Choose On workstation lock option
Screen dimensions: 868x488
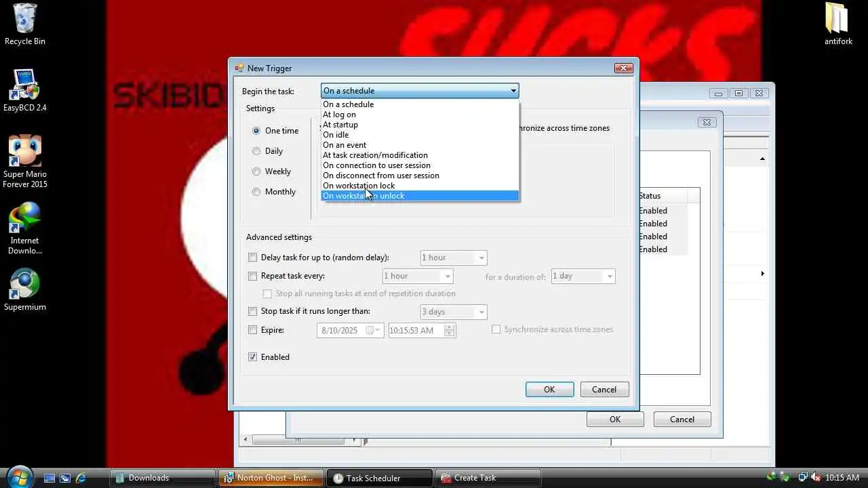click(420, 186)
